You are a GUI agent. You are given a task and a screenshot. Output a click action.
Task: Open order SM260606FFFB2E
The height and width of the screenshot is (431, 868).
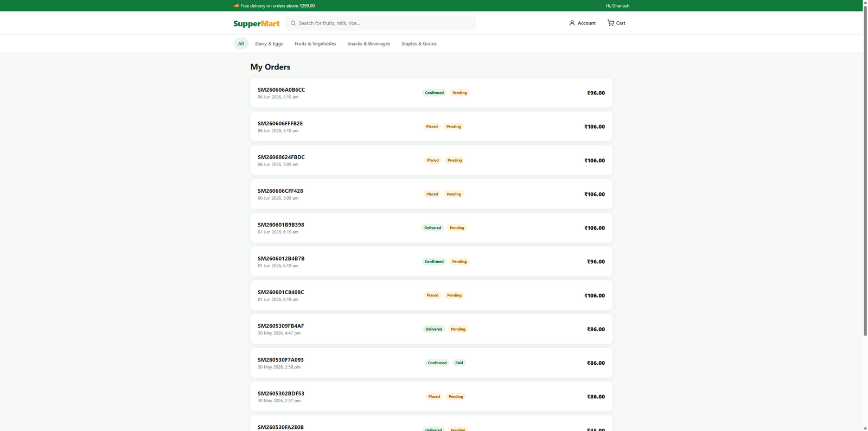(x=431, y=126)
